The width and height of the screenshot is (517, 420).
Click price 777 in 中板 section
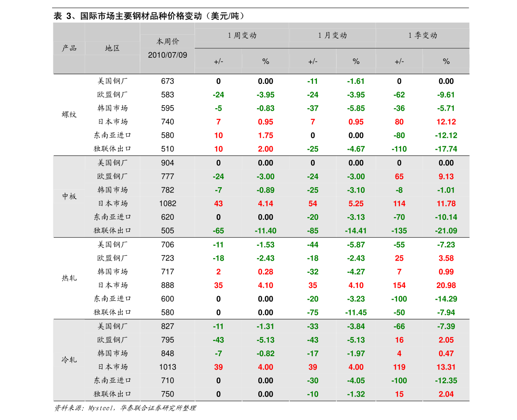click(x=168, y=176)
